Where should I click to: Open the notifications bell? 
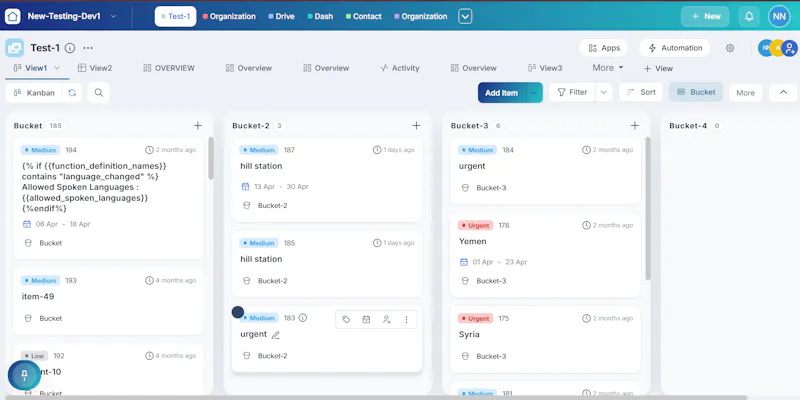[749, 16]
